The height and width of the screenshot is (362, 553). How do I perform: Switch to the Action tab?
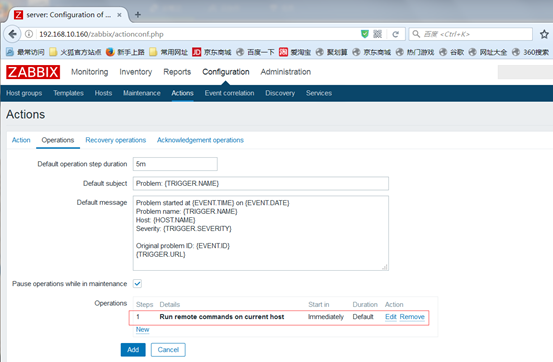21,140
